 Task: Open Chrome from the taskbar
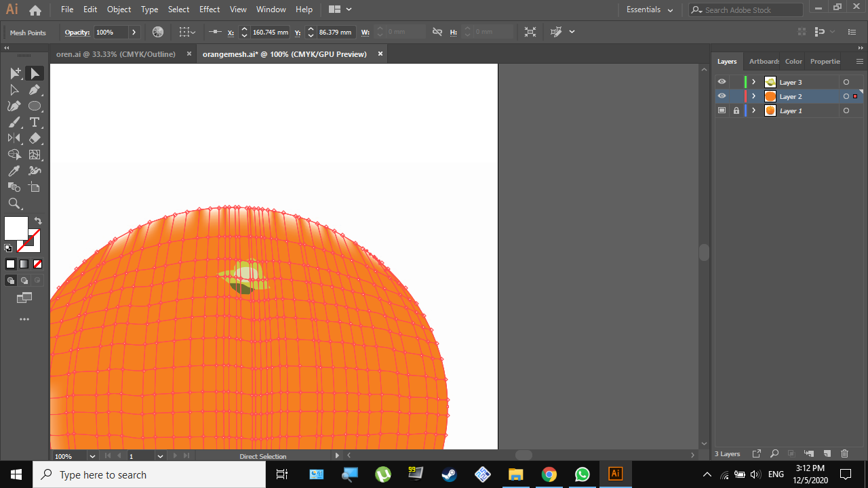click(549, 474)
